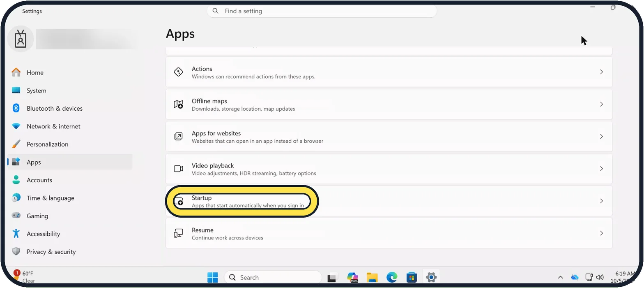Click the user profile avatar icon
Viewport: 644px width, 288px height.
pyautogui.click(x=21, y=39)
